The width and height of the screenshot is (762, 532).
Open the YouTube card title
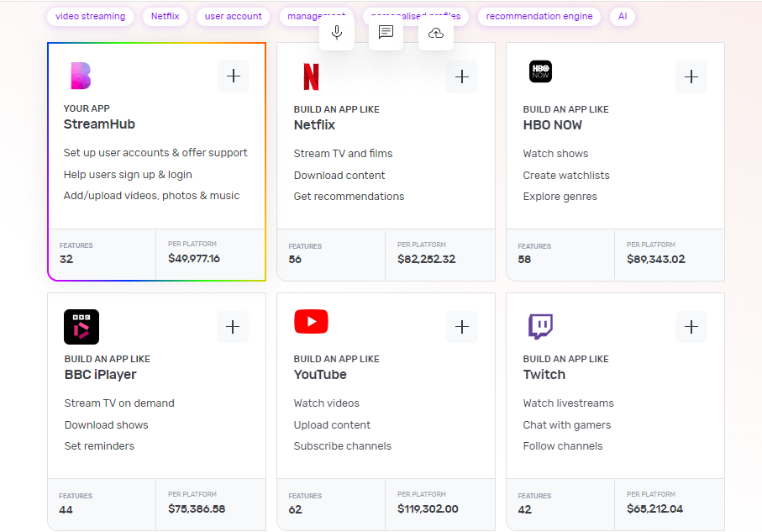(320, 375)
